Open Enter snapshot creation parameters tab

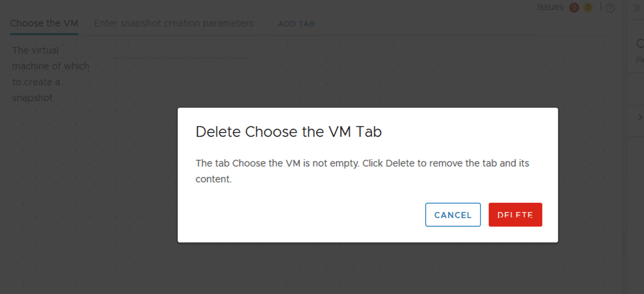pyautogui.click(x=174, y=23)
